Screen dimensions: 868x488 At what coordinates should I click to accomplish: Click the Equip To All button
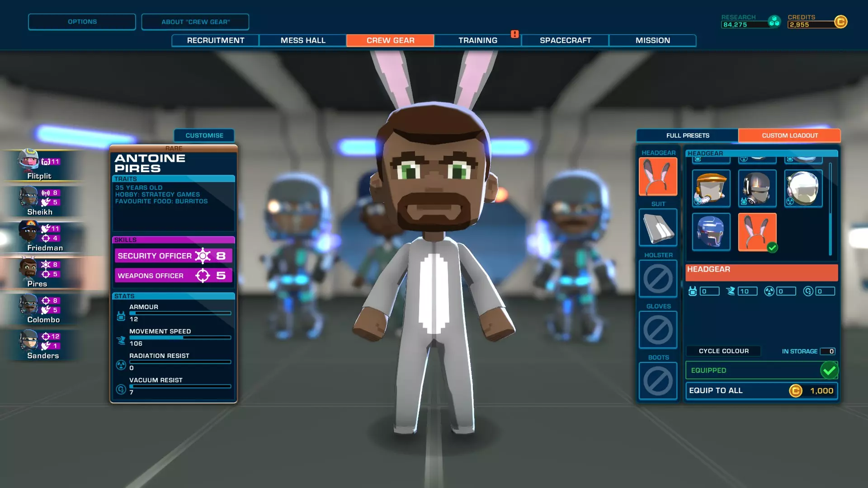[x=761, y=391]
